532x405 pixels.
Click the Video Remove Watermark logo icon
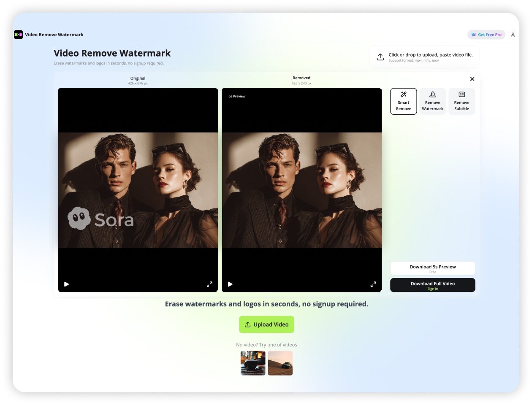(x=18, y=35)
